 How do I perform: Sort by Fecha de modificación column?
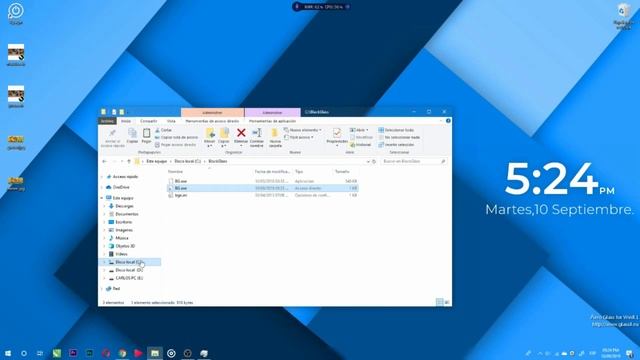pos(272,172)
